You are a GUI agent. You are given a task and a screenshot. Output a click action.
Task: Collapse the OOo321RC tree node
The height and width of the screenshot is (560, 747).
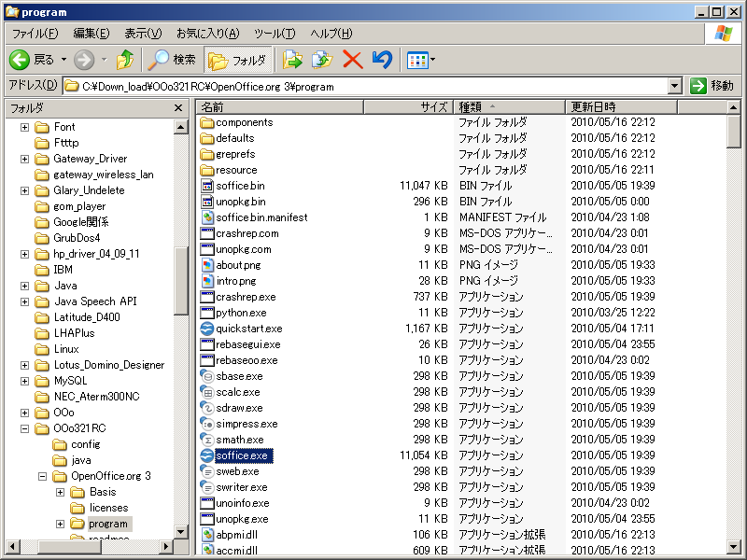25,429
